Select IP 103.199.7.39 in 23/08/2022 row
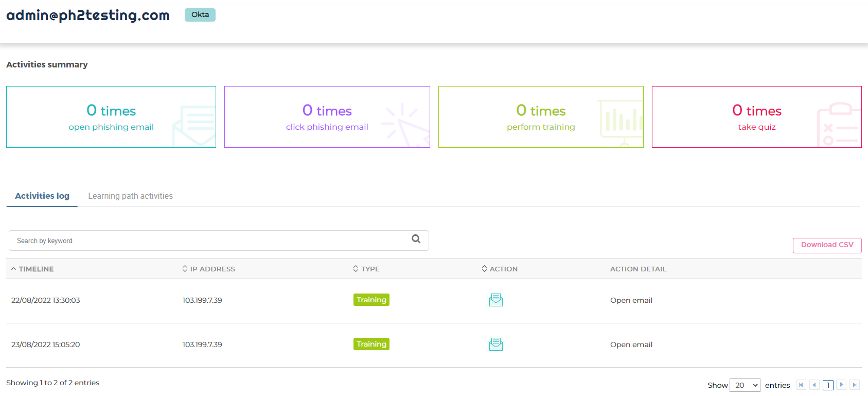 pyautogui.click(x=202, y=345)
